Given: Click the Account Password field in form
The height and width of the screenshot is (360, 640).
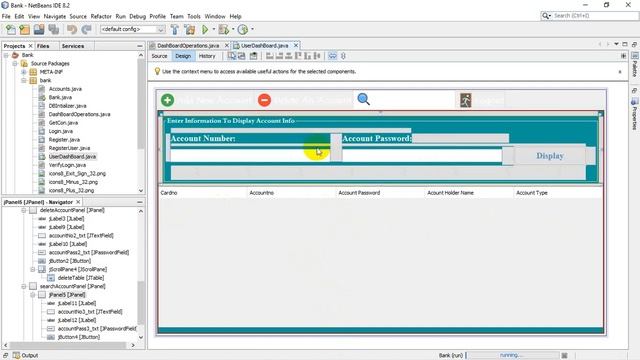Looking at the screenshot, I should click(422, 155).
